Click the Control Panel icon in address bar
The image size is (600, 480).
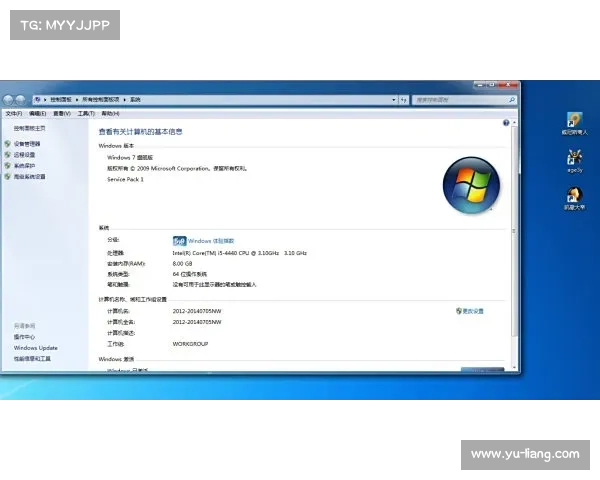point(38,100)
